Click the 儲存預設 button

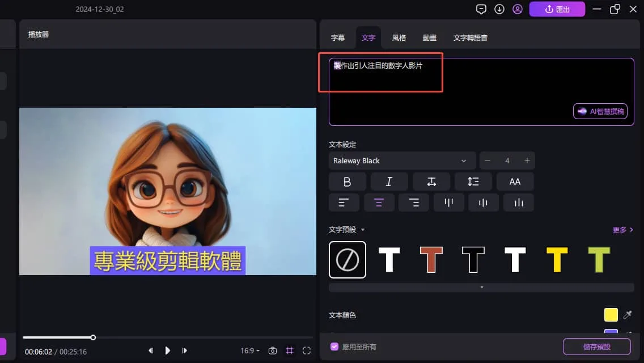[x=596, y=347]
